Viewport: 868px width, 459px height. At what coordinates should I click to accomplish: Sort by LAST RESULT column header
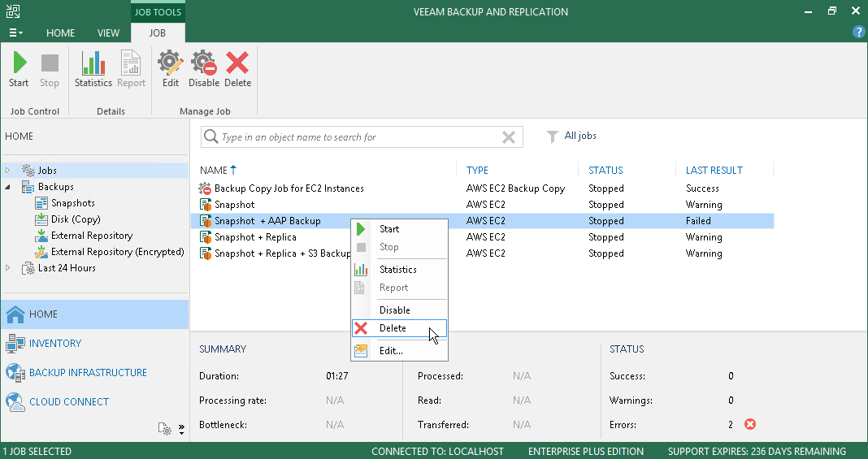click(714, 171)
